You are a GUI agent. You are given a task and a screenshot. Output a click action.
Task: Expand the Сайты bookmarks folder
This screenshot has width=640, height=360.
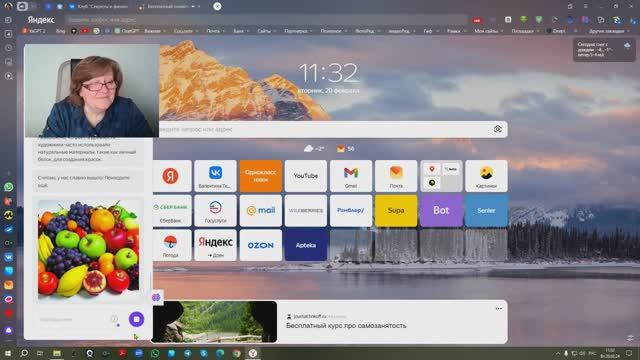click(x=266, y=31)
